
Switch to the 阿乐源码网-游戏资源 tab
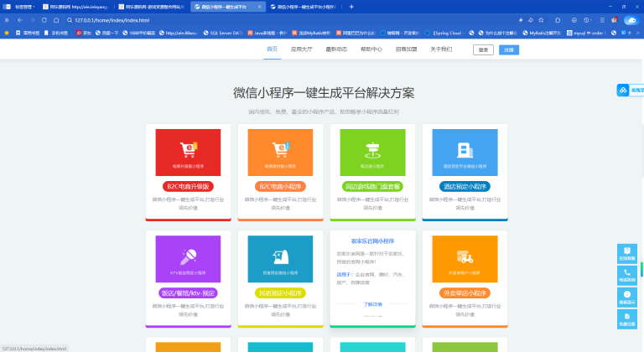click(152, 7)
